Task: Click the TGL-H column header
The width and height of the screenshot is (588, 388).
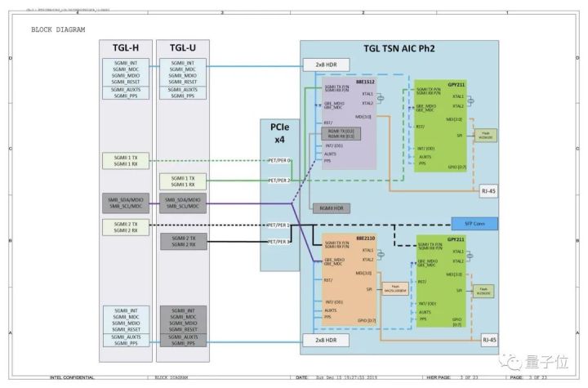Action: point(126,47)
